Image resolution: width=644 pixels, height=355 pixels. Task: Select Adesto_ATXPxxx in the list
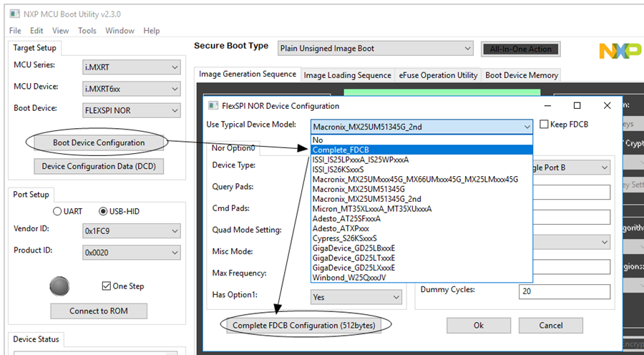point(421,228)
